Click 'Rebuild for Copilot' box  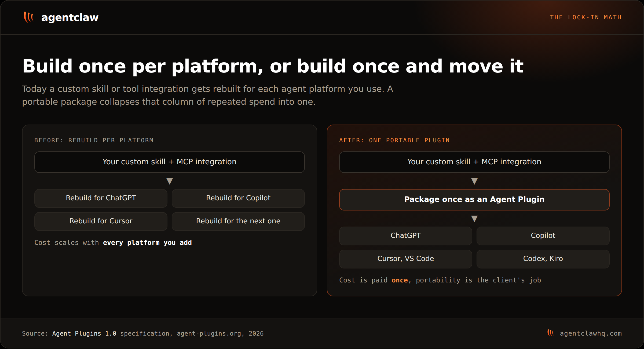(x=238, y=198)
